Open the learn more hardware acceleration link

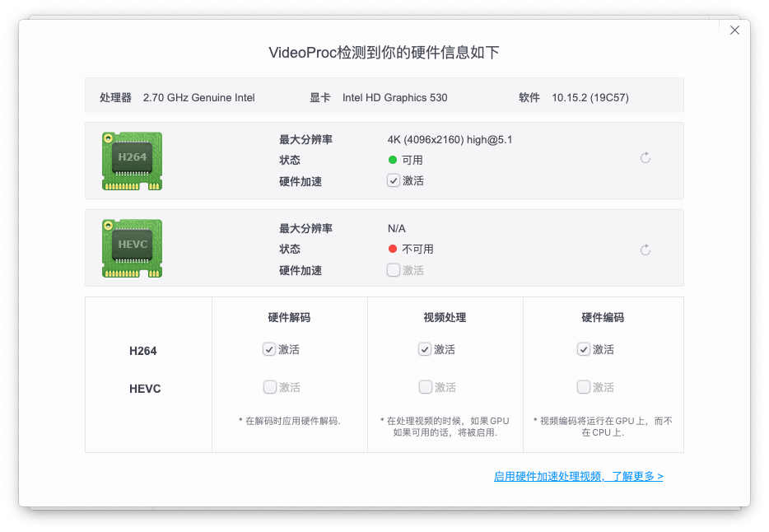pyautogui.click(x=578, y=476)
